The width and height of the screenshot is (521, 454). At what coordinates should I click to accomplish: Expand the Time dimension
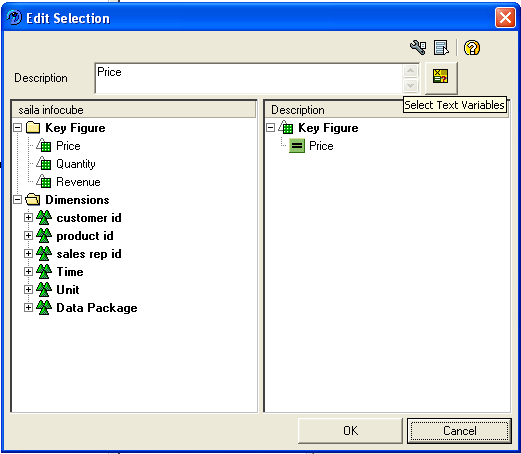(x=28, y=272)
